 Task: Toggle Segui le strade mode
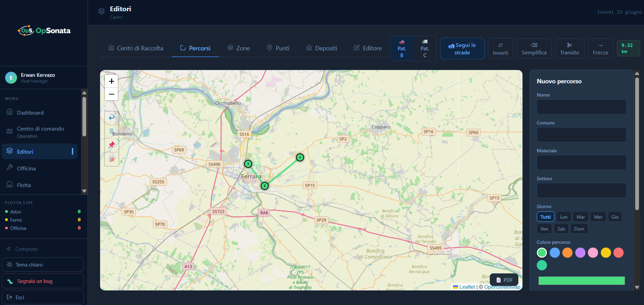[x=462, y=49]
